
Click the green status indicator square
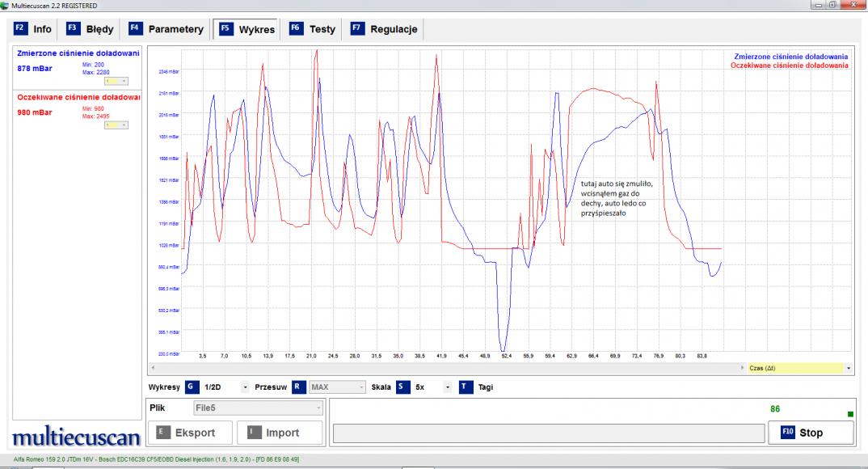[x=849, y=415]
